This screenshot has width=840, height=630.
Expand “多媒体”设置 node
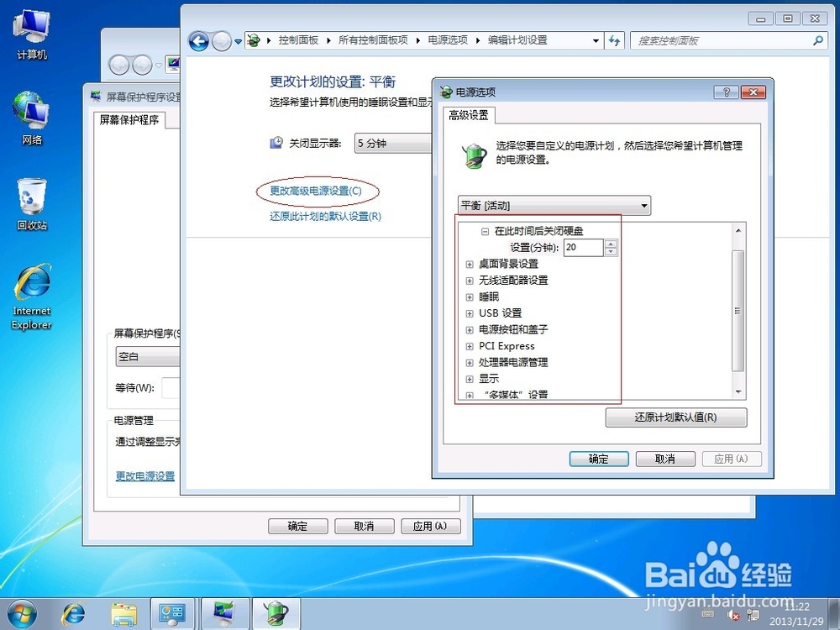point(470,396)
